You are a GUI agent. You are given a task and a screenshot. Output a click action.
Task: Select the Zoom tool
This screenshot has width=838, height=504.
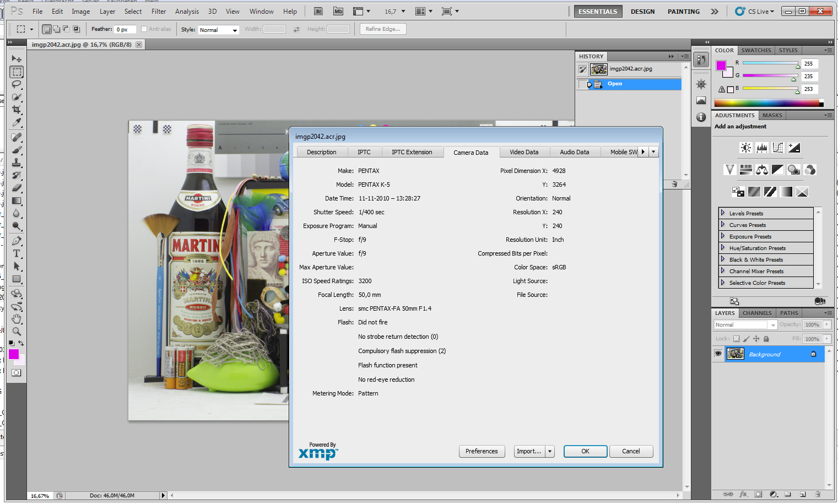tap(17, 332)
